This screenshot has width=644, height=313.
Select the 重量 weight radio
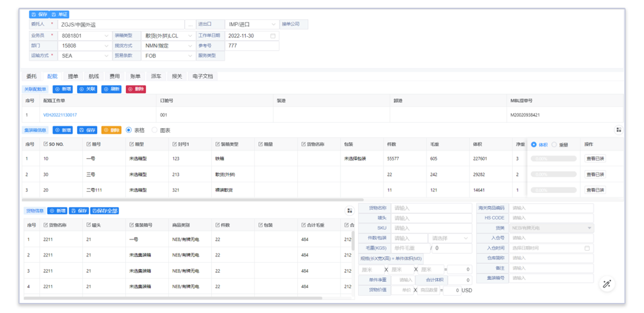(x=554, y=145)
